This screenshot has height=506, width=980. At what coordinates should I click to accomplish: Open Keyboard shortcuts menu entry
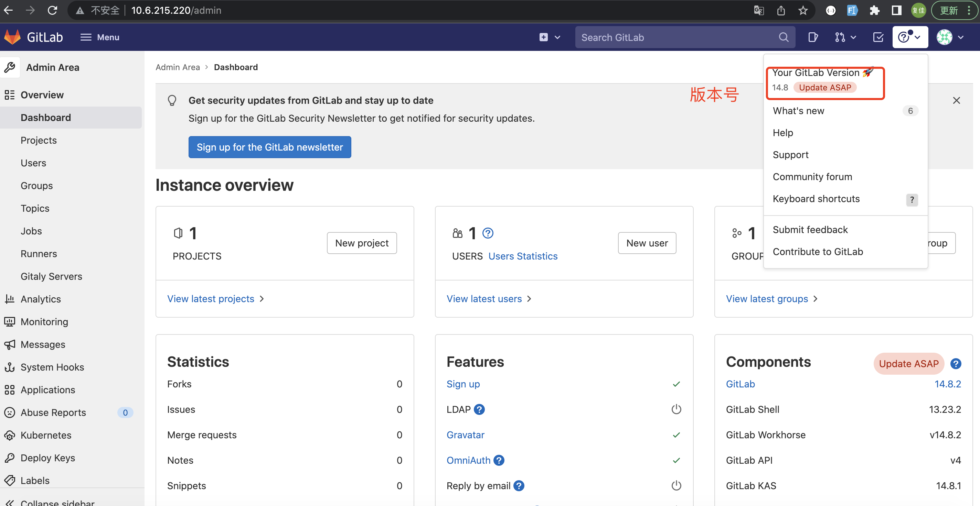click(816, 199)
